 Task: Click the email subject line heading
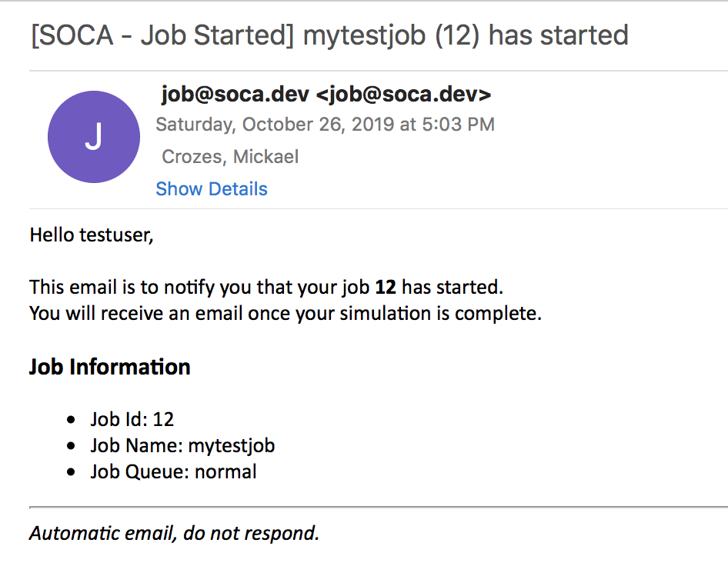[329, 35]
